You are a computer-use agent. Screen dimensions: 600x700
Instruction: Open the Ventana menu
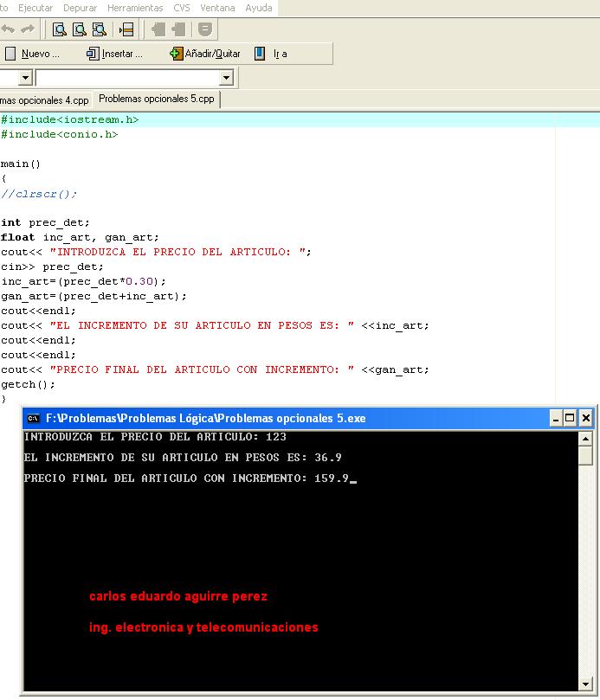click(217, 8)
